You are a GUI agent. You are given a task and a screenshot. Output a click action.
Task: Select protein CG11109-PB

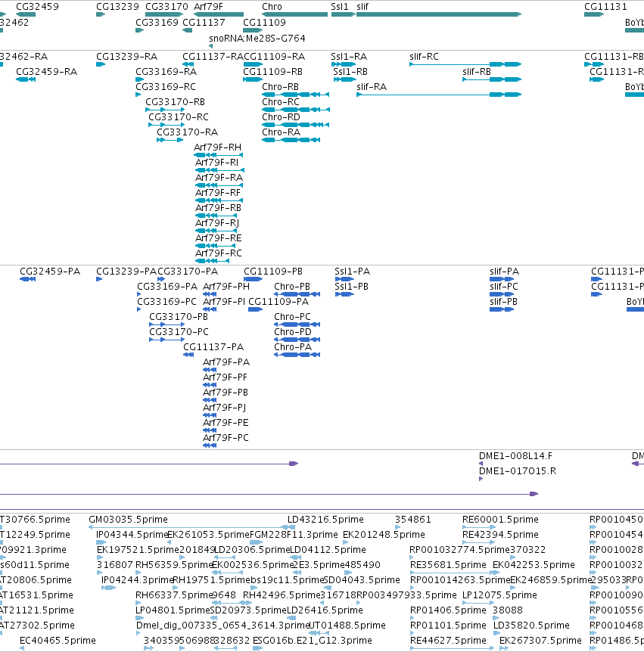pyautogui.click(x=273, y=272)
